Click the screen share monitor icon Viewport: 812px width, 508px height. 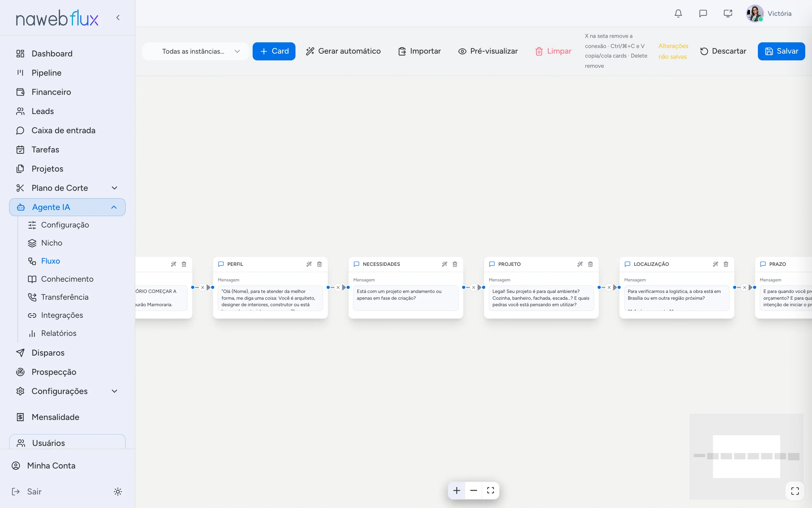[728, 14]
